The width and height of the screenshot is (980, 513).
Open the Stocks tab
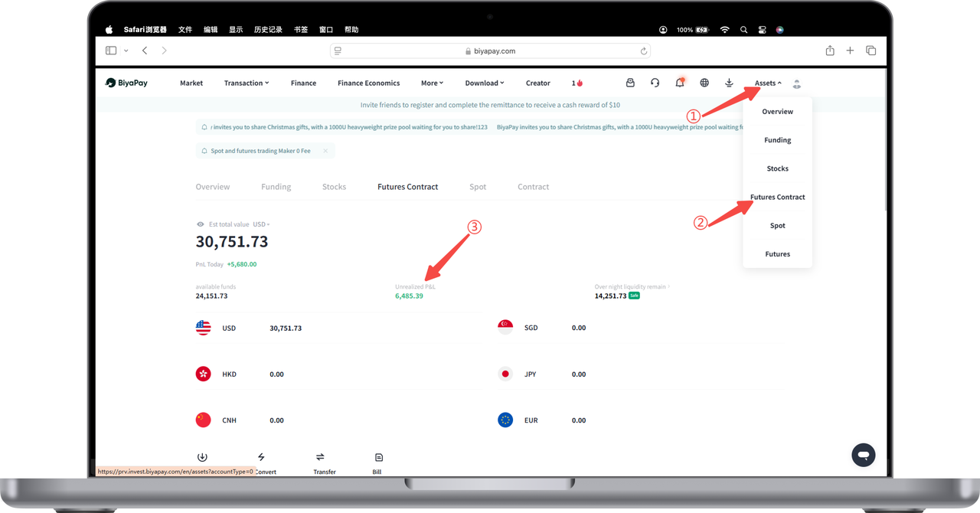334,187
